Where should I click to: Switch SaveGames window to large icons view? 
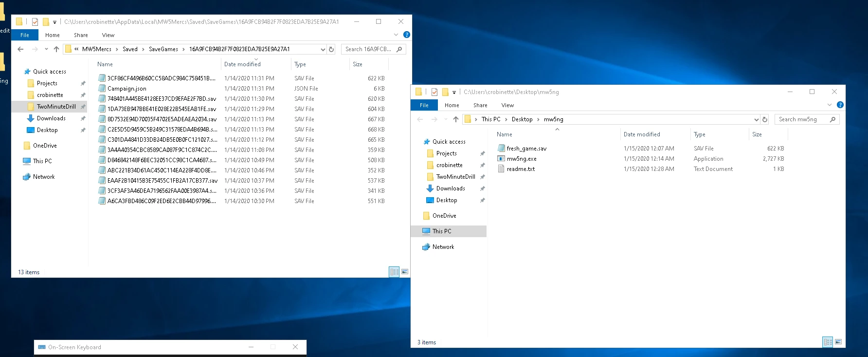click(405, 272)
